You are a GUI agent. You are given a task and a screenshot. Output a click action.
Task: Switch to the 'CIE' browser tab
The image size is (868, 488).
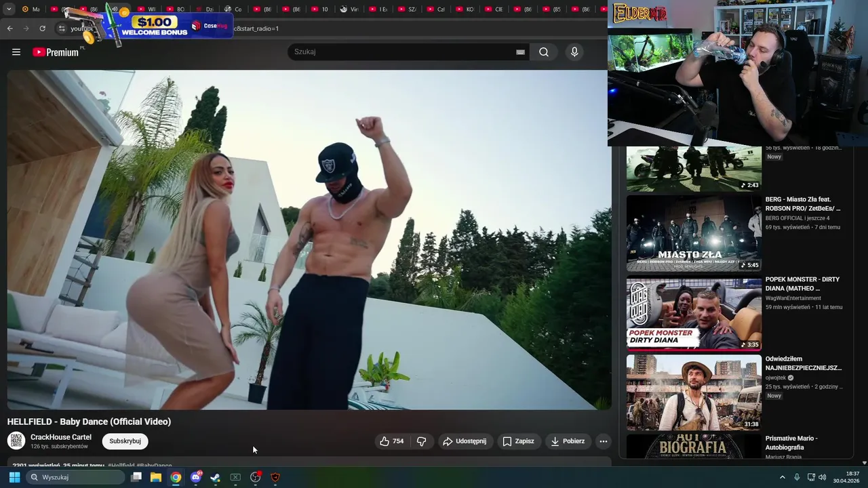tap(494, 9)
